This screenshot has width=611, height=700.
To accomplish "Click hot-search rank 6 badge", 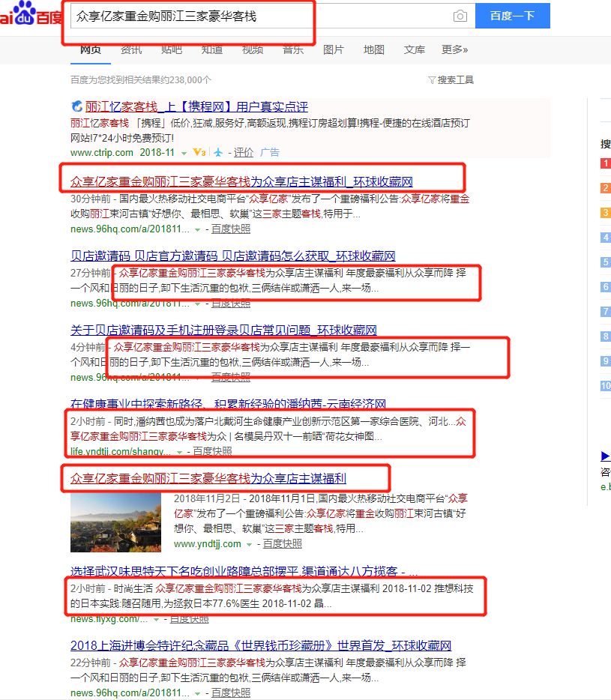I will tap(606, 286).
